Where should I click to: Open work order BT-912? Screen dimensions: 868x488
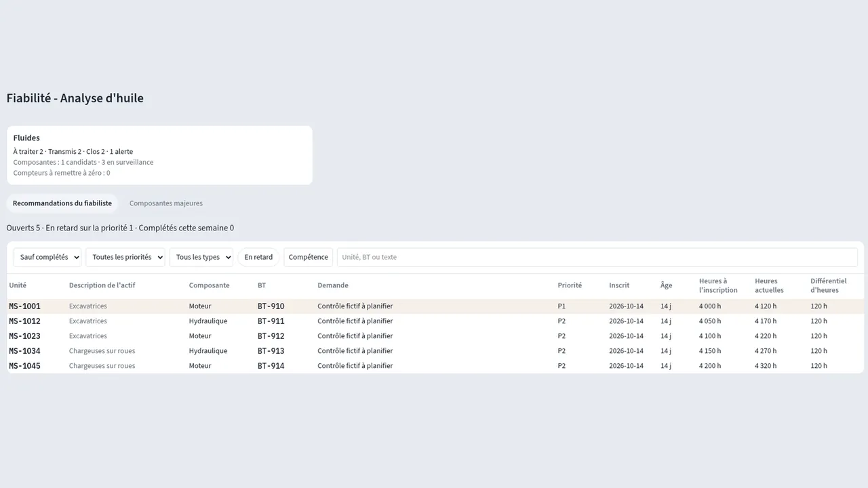[271, 336]
